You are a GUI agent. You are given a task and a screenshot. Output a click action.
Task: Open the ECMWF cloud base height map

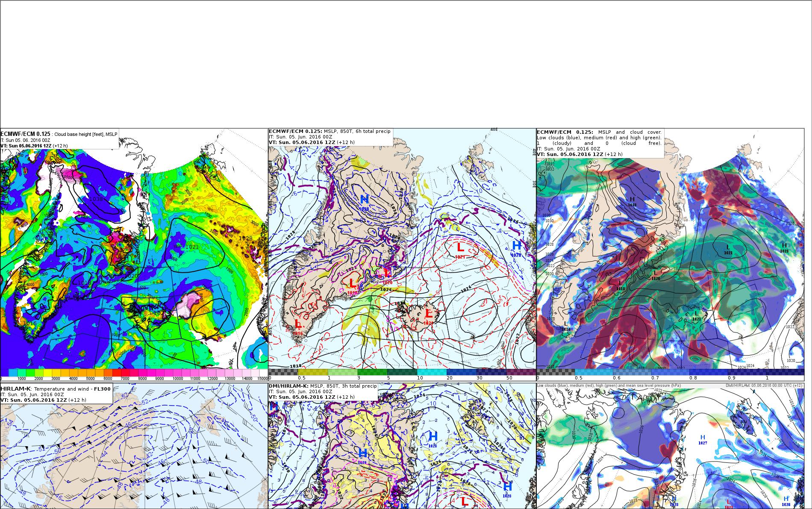click(x=134, y=255)
